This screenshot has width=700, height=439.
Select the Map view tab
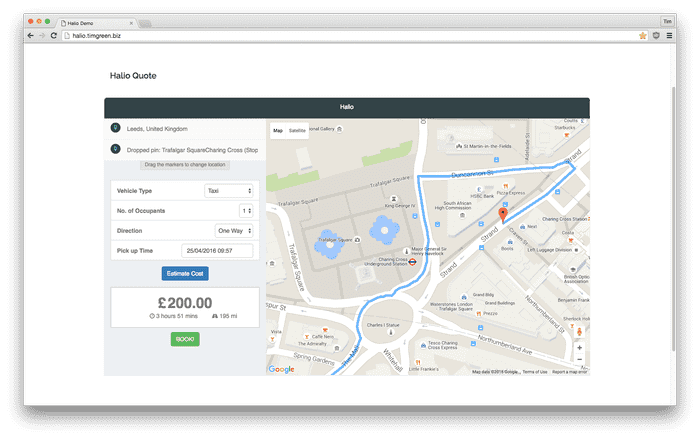pyautogui.click(x=278, y=131)
